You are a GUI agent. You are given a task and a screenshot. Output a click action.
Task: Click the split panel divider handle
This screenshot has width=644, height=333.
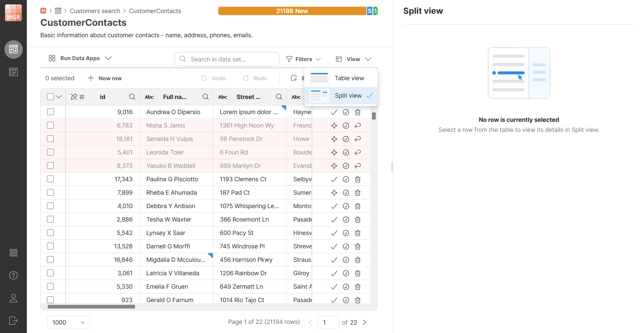pyautogui.click(x=392, y=166)
